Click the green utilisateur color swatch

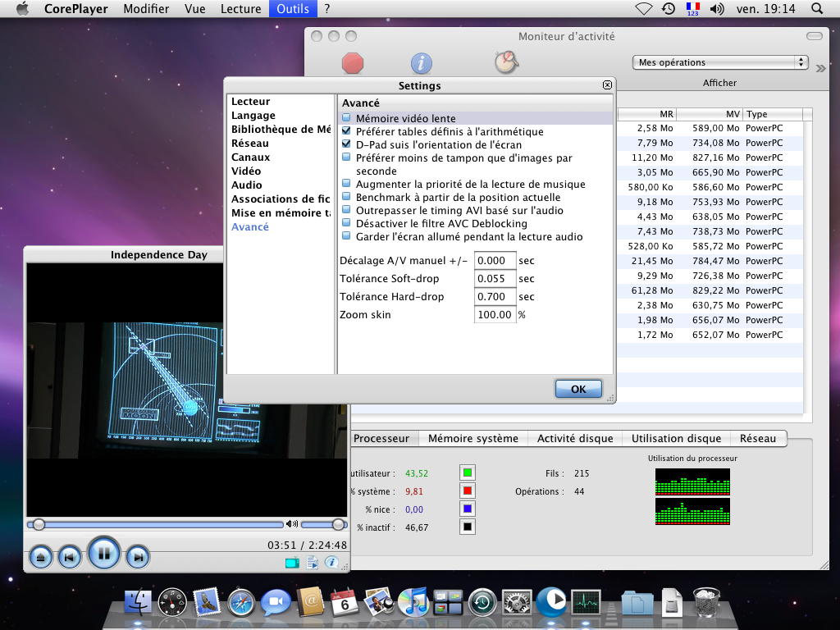click(468, 472)
